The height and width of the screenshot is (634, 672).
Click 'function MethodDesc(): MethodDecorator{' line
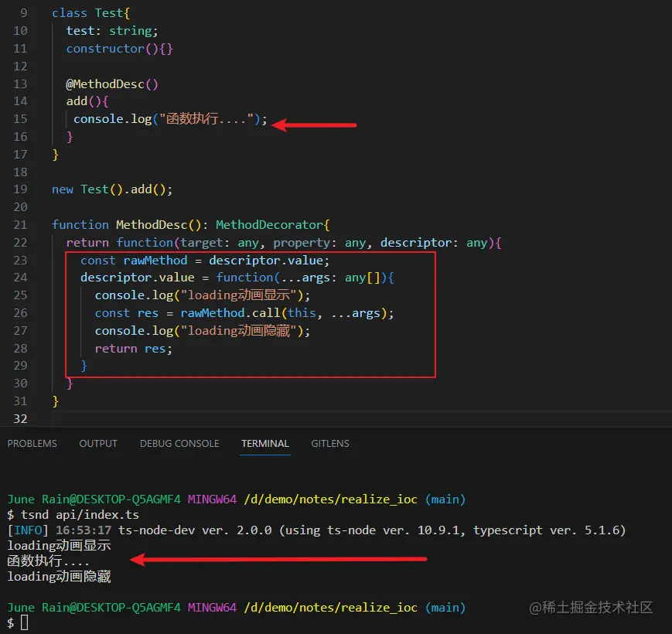click(191, 225)
